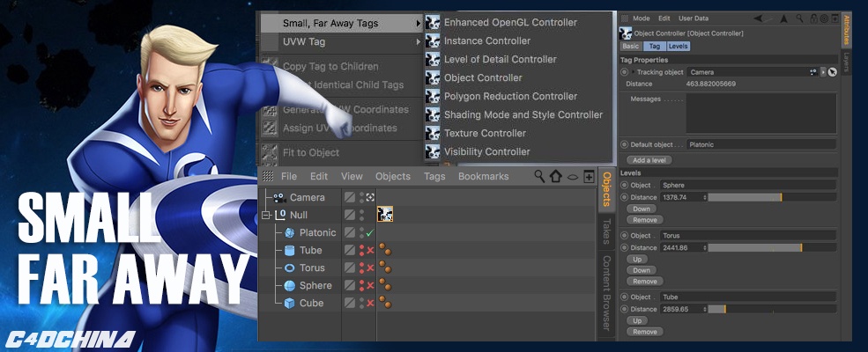This screenshot has height=352, width=868.
Task: Click the Cube object icon
Action: point(289,304)
